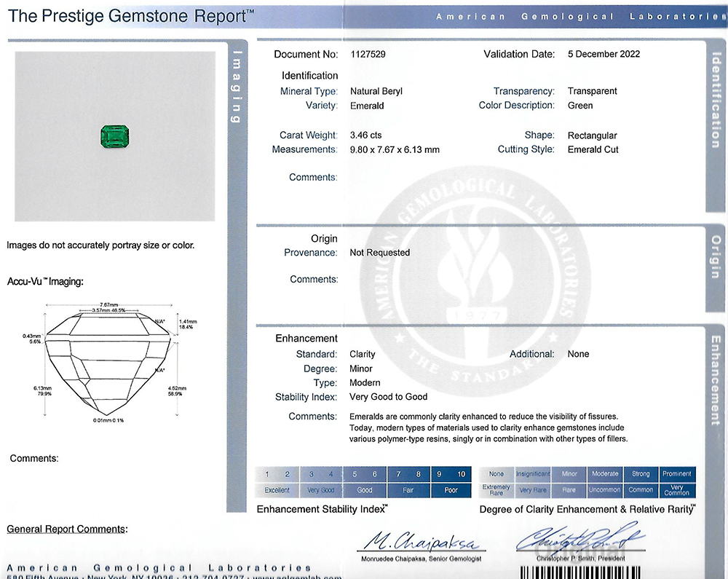Click the '7.67mm' width label on diagram
728x579 pixels.
click(108, 305)
